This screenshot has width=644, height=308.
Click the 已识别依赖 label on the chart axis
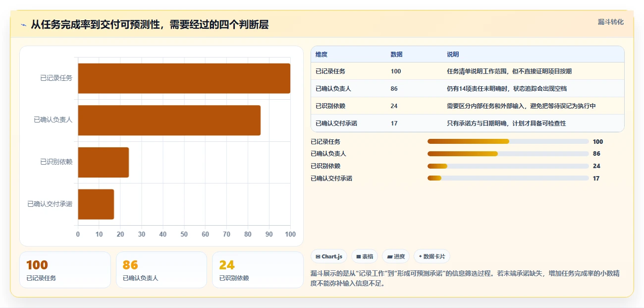point(56,162)
